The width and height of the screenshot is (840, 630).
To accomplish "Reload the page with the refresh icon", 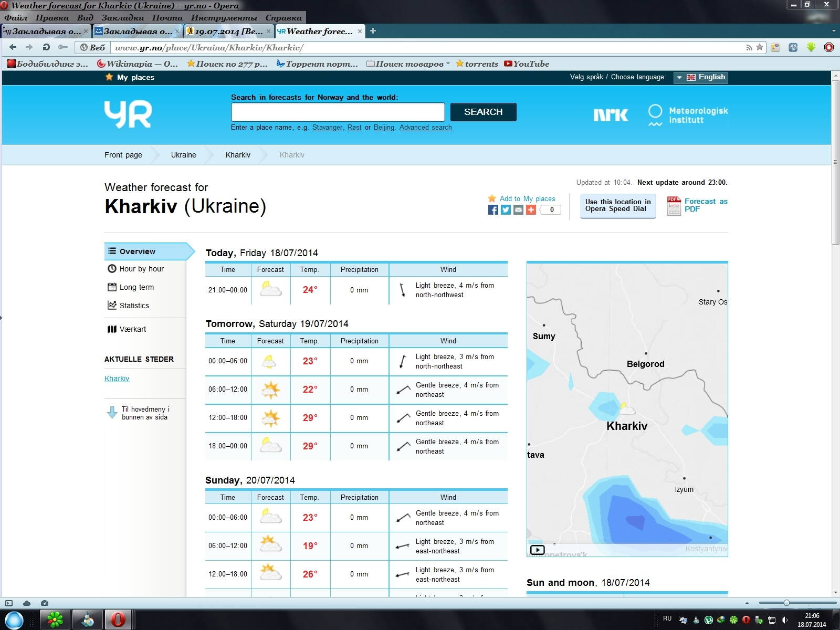I will pos(46,47).
